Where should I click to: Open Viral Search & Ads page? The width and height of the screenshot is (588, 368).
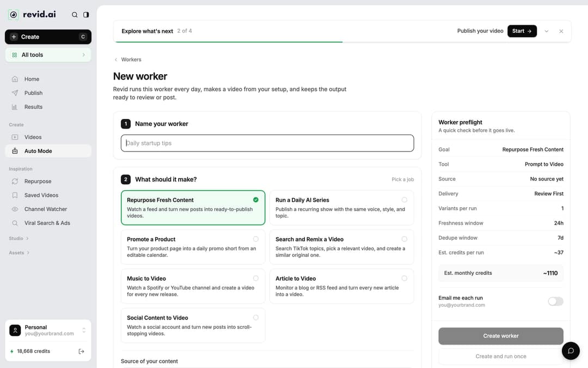click(x=48, y=223)
